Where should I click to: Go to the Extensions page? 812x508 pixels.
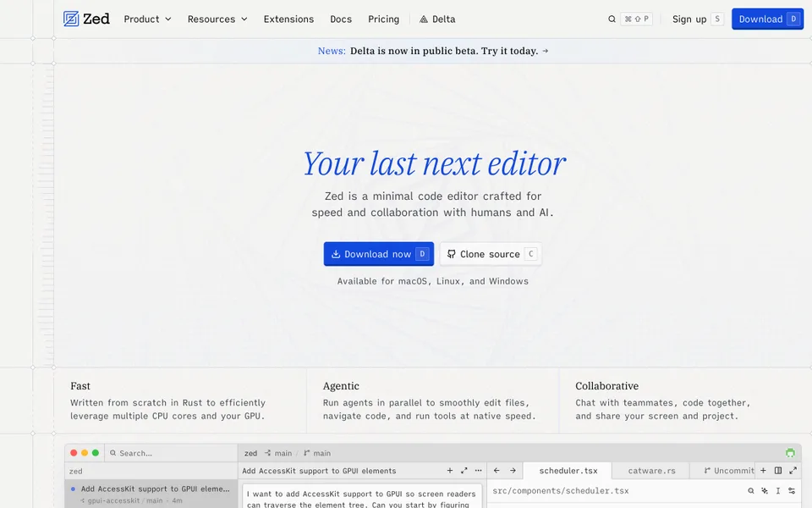point(288,19)
